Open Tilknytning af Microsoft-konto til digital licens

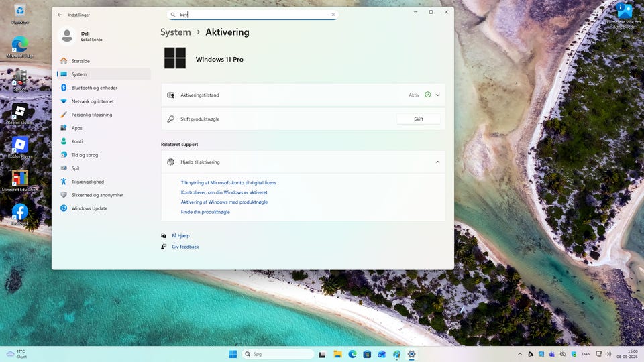point(228,182)
